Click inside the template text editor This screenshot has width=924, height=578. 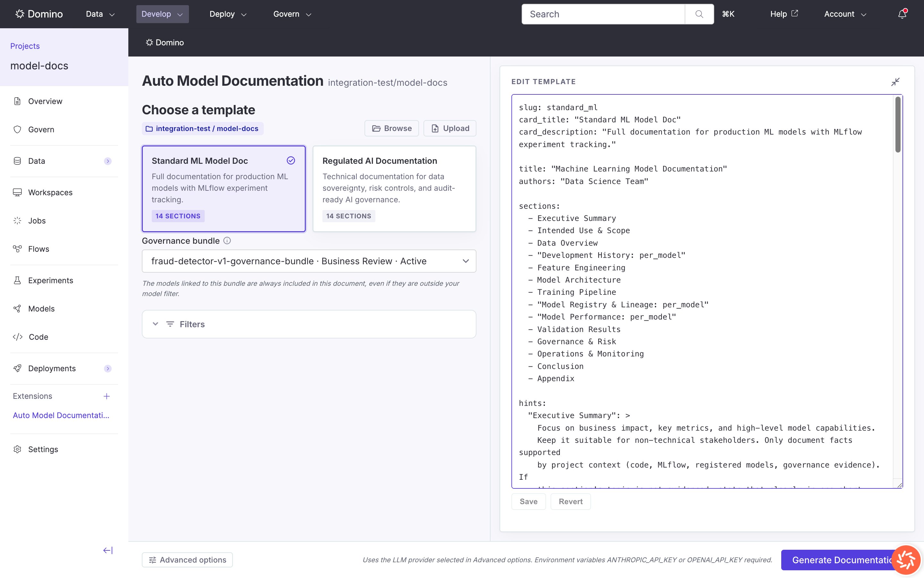[x=703, y=291]
